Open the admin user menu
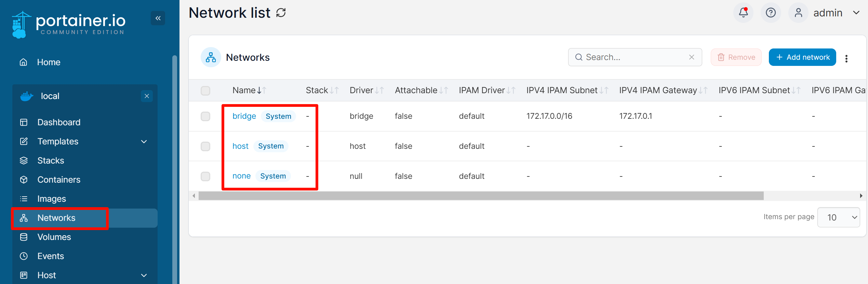Viewport: 868px width, 284px height. (827, 13)
